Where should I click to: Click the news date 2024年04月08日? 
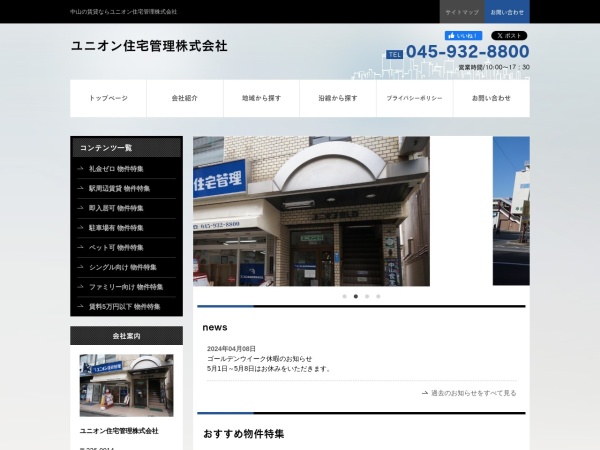(231, 349)
